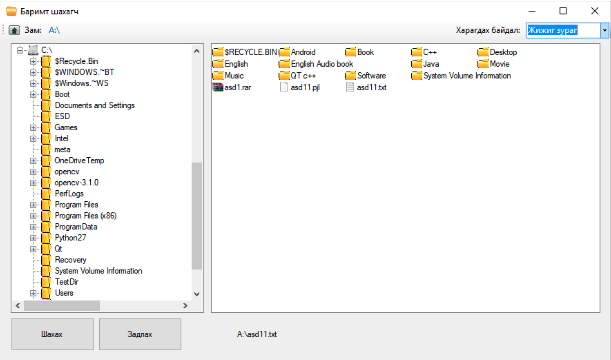Select the asd1.rar archive icon
The height and width of the screenshot is (360, 611).
[218, 87]
